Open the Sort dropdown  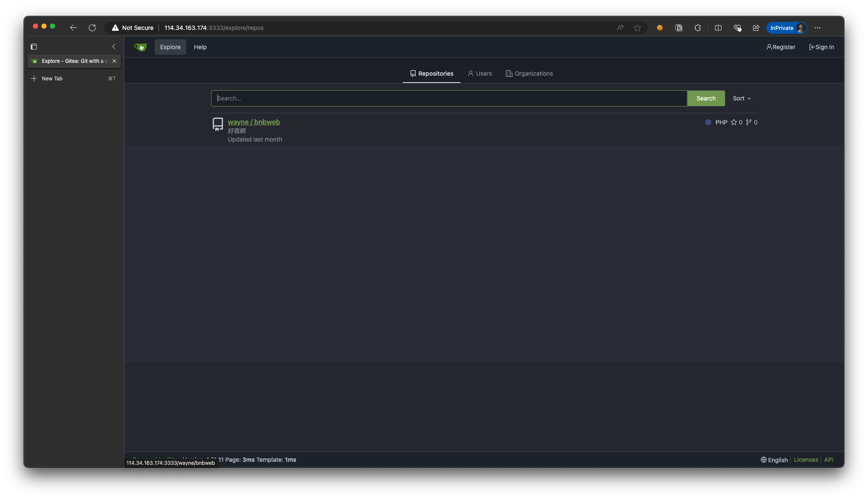pos(742,98)
